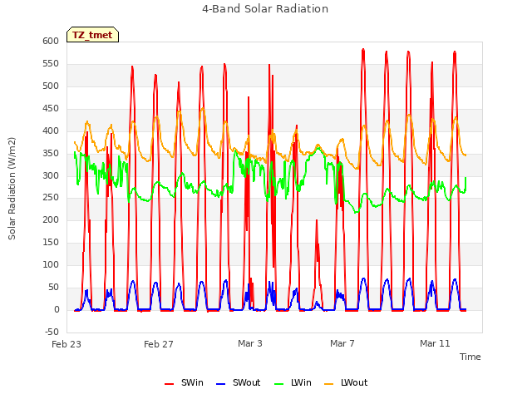The image size is (532, 399).
Task: Click the 350 y-axis tick label
Action: (x=51, y=153)
